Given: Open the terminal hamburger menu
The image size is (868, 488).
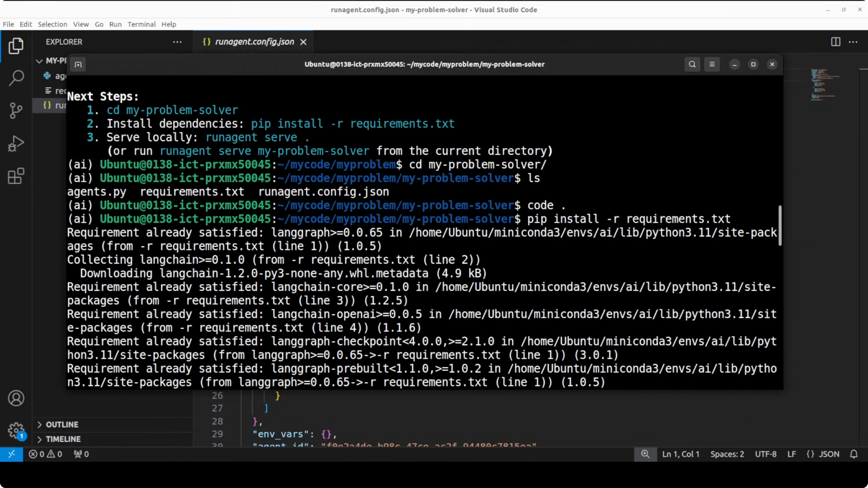Looking at the screenshot, I should [712, 64].
